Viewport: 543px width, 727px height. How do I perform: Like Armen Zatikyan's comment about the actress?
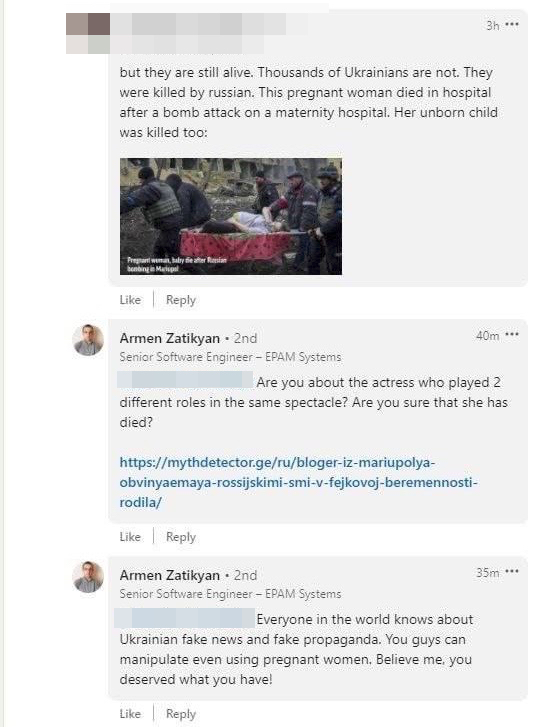[x=130, y=537]
